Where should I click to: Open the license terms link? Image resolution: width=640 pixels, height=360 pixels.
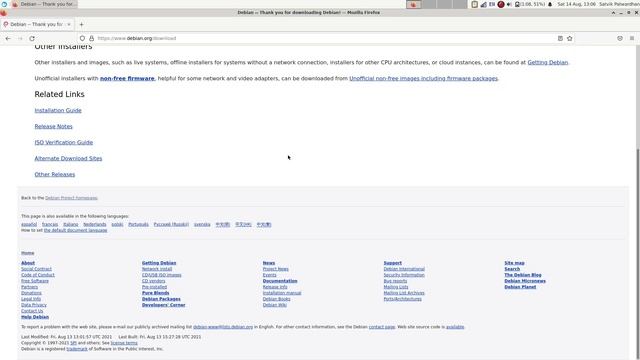[x=124, y=343]
